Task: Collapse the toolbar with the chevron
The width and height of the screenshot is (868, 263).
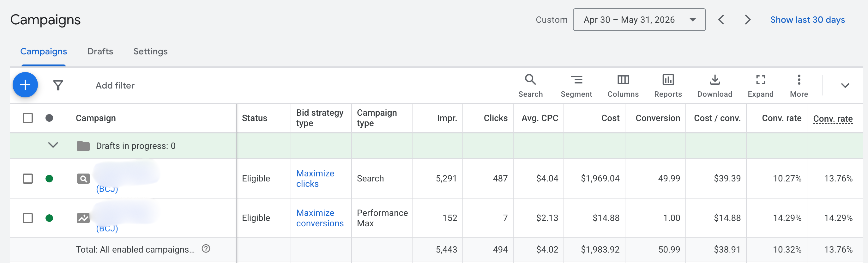Action: pyautogui.click(x=845, y=85)
